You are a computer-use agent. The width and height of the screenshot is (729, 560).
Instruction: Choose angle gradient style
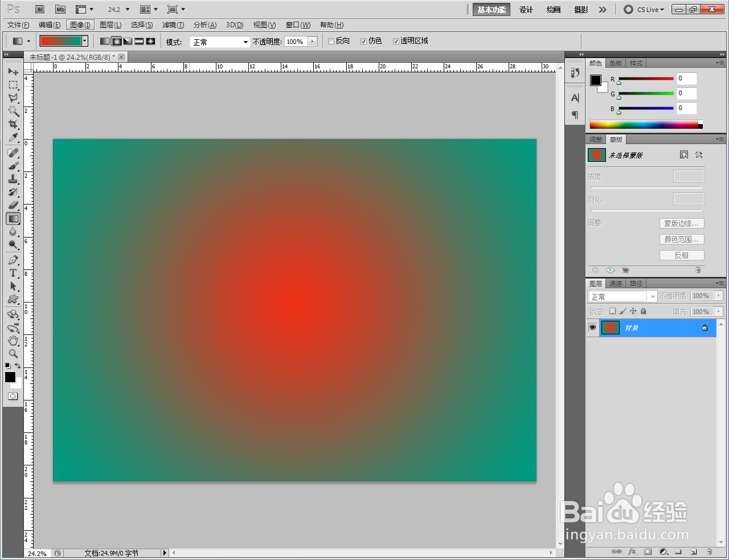pos(128,41)
